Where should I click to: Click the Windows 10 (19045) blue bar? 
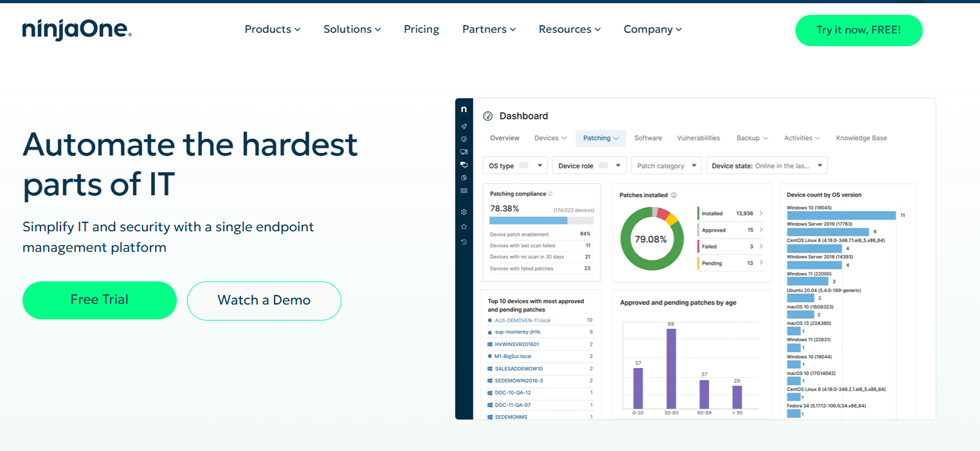pos(841,215)
